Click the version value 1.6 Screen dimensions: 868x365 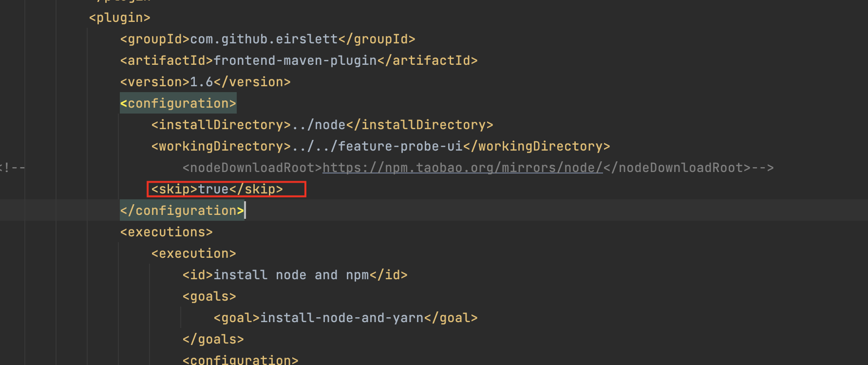click(201, 82)
